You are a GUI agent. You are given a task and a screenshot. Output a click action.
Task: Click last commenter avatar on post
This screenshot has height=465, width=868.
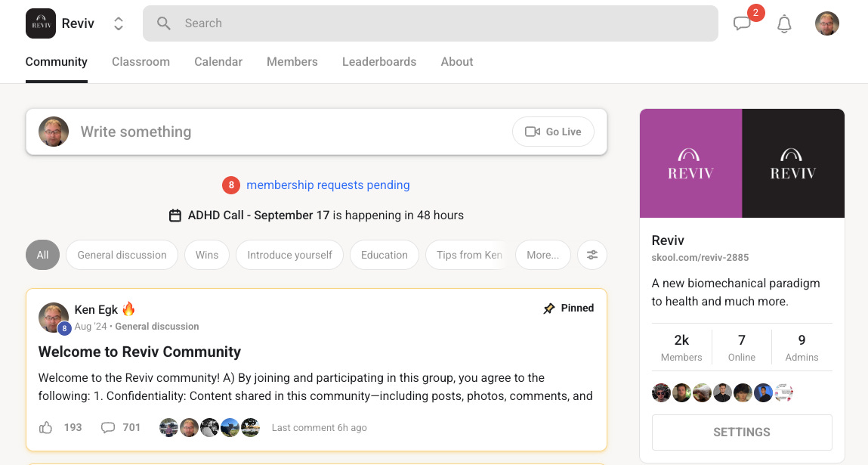(x=250, y=427)
